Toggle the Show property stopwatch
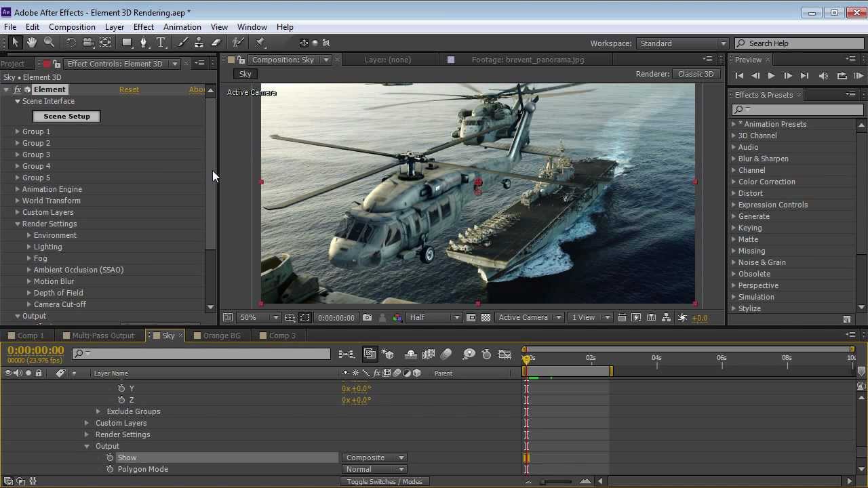This screenshot has height=488, width=868. (x=110, y=457)
